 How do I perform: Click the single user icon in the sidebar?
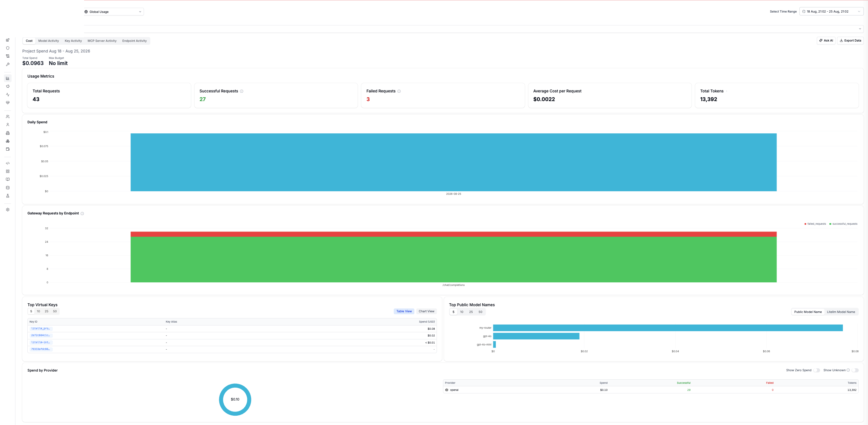[x=8, y=125]
